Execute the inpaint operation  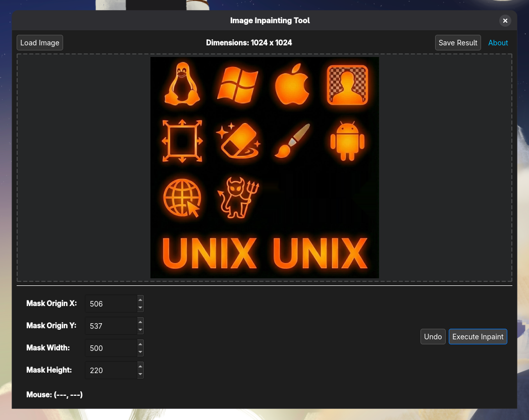pos(478,336)
